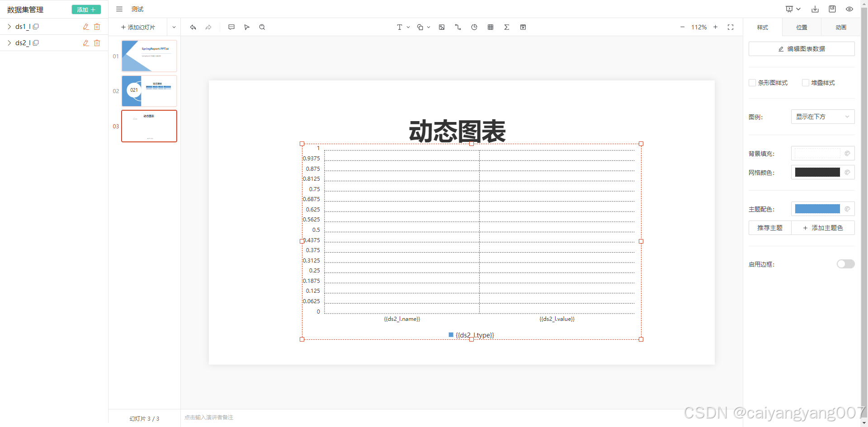Turn on the 启用边框 switch
The image size is (868, 427).
point(845,264)
